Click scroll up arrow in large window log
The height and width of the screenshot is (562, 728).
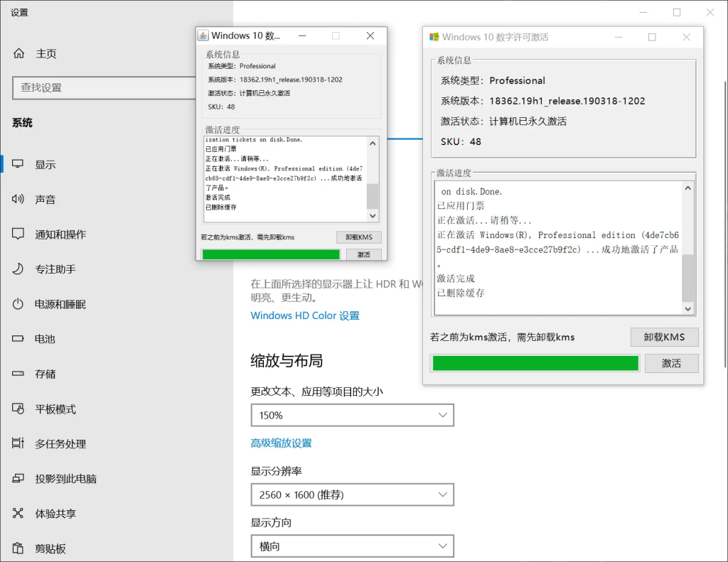687,188
